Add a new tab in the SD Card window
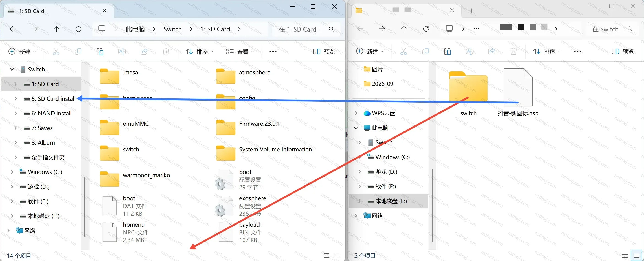This screenshot has height=261, width=644. (124, 11)
